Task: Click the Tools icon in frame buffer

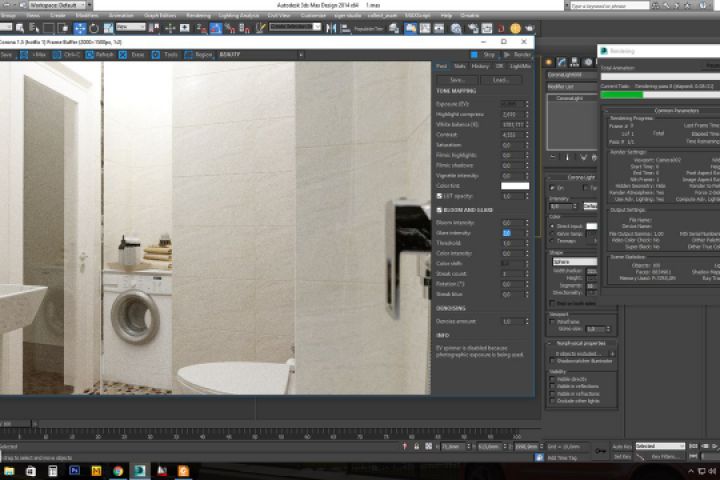Action: click(156, 55)
